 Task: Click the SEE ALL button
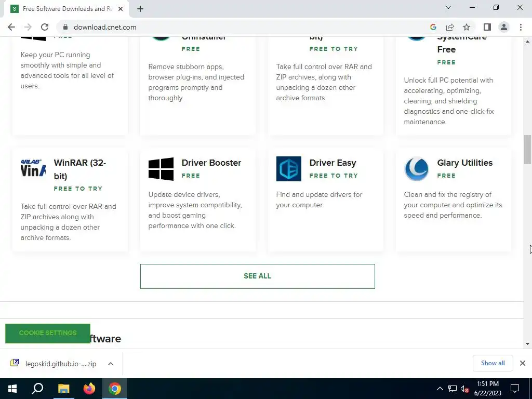click(x=258, y=276)
